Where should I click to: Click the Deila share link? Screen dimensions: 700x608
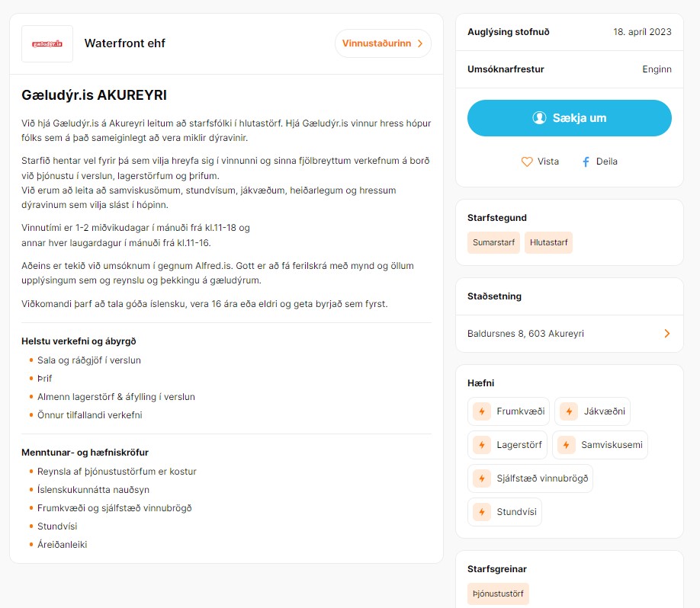[x=607, y=162]
